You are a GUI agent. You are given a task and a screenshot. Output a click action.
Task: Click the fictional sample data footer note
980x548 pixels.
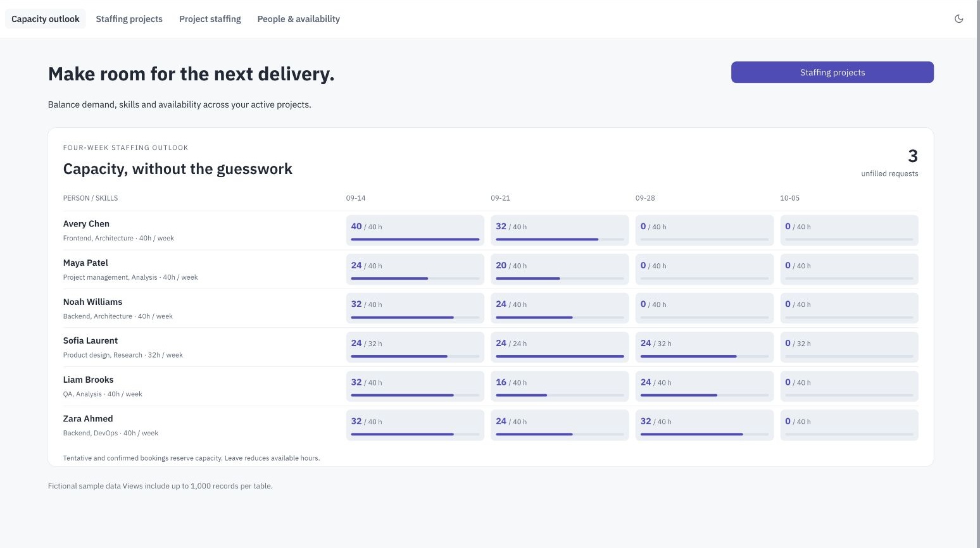pyautogui.click(x=160, y=486)
